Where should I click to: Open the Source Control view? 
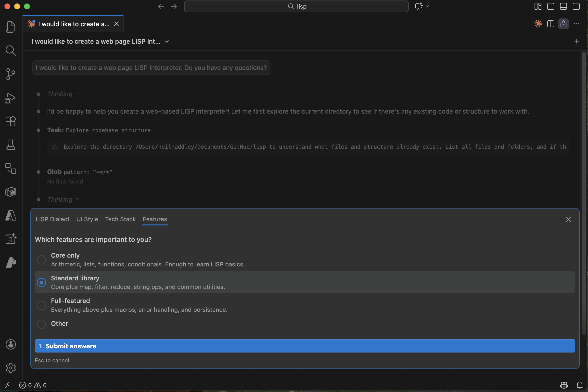[x=11, y=74]
